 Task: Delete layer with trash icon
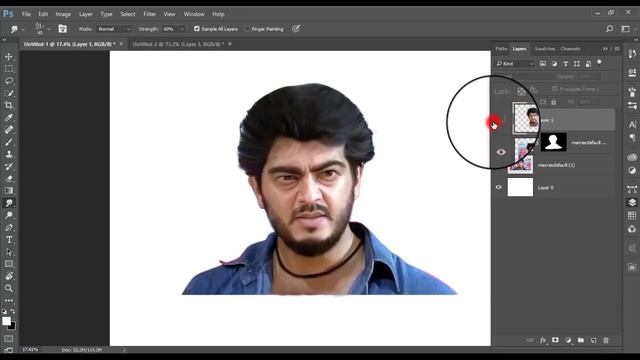click(606, 340)
